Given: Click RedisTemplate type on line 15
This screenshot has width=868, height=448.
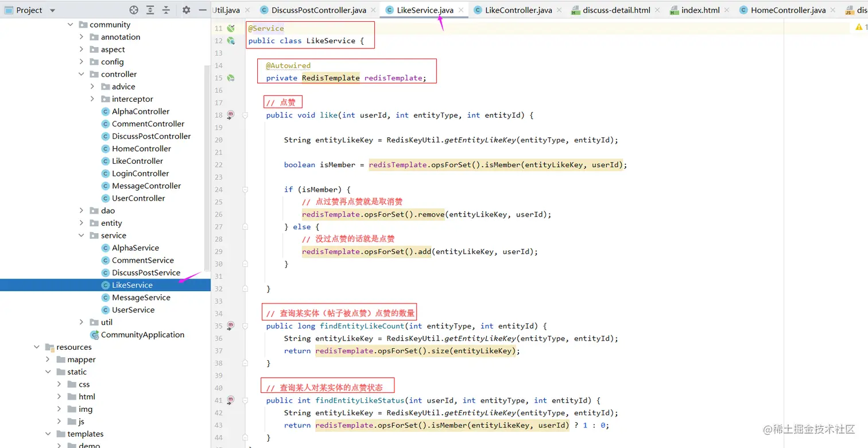Looking at the screenshot, I should pyautogui.click(x=331, y=78).
